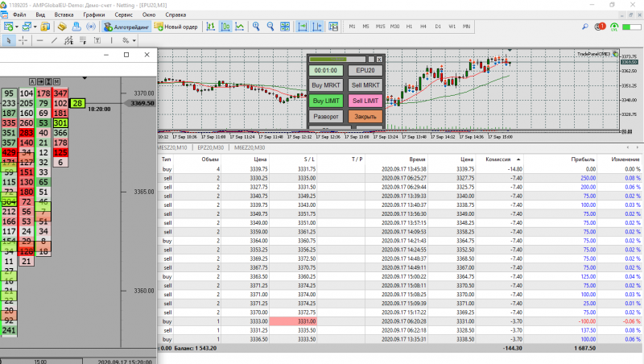
Task: Open the Сервис menu
Action: point(125,14)
